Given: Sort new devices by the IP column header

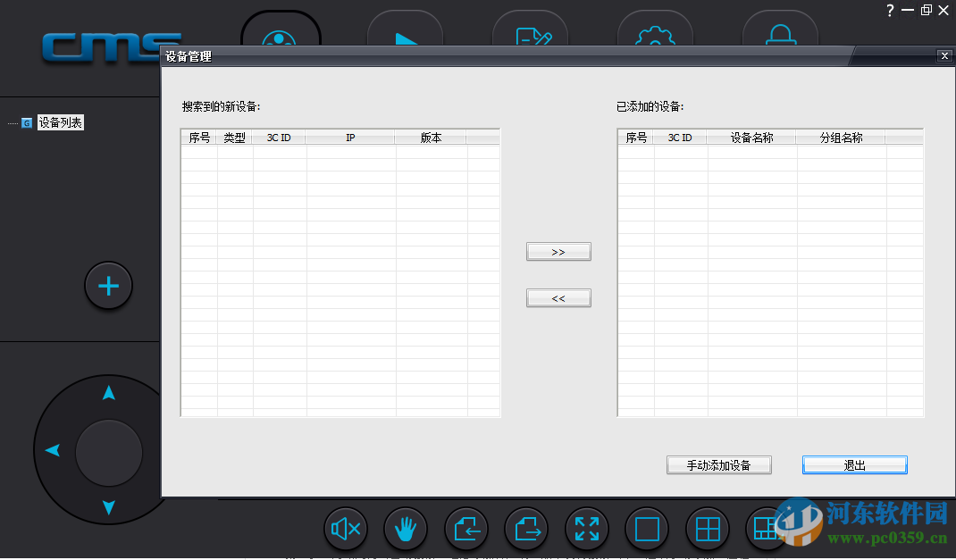Looking at the screenshot, I should point(350,137).
